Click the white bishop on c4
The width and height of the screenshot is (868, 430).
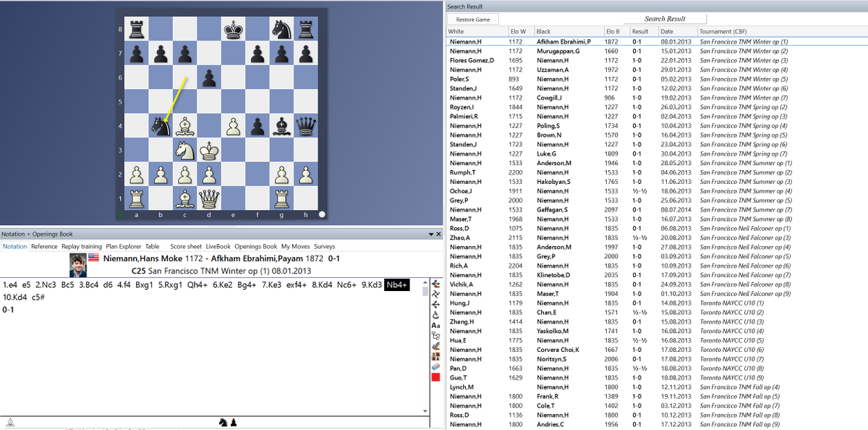pos(185,127)
